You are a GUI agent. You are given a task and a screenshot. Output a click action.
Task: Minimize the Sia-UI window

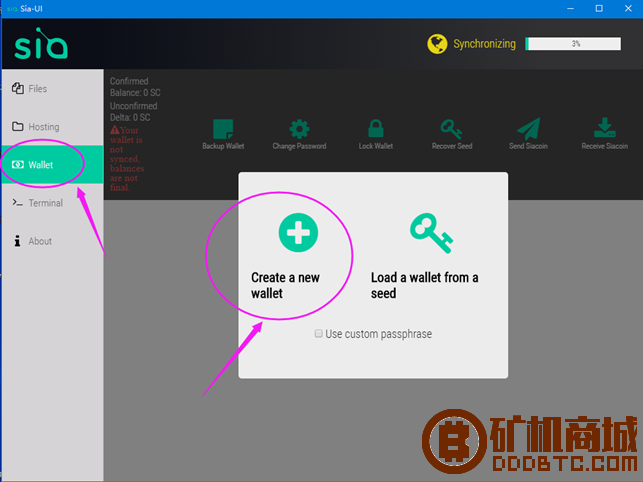tap(570, 9)
